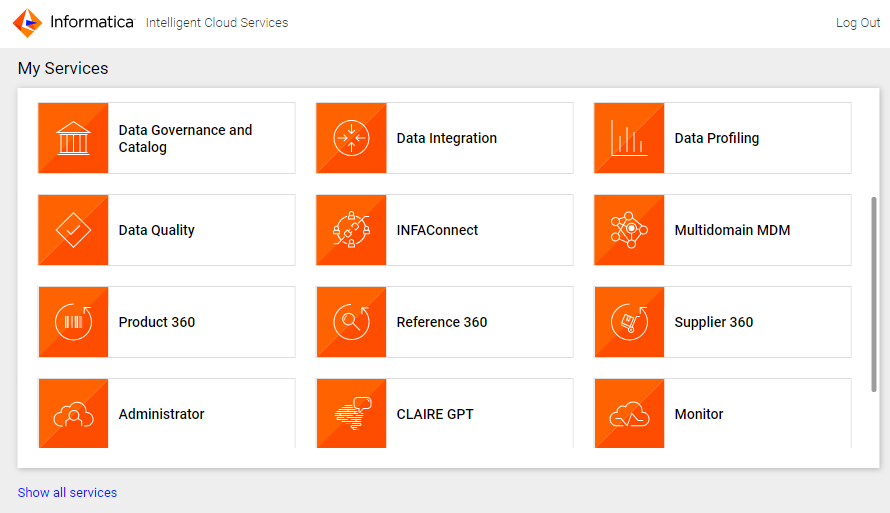Open the Multidomain MDM label
890x513 pixels.
732,230
